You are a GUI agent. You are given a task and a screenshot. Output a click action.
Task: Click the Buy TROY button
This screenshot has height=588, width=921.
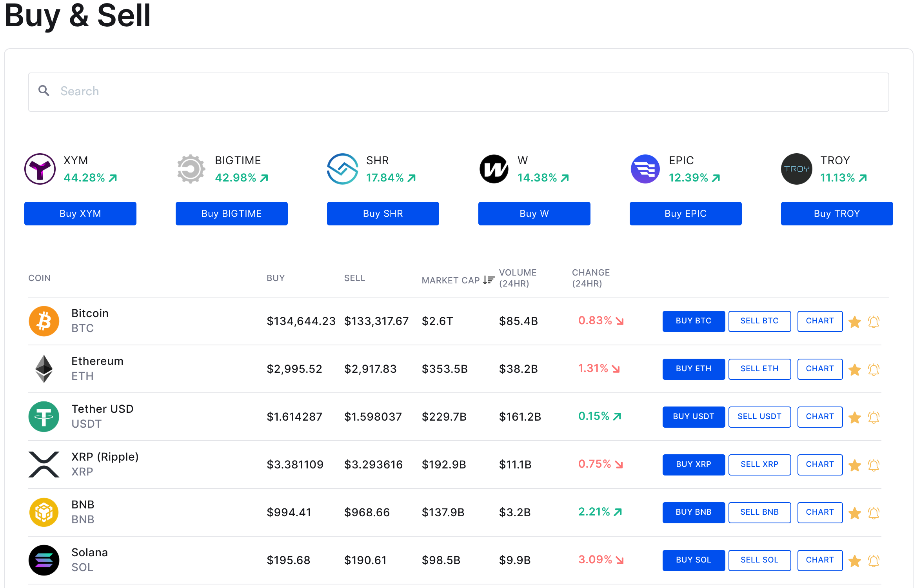click(837, 214)
